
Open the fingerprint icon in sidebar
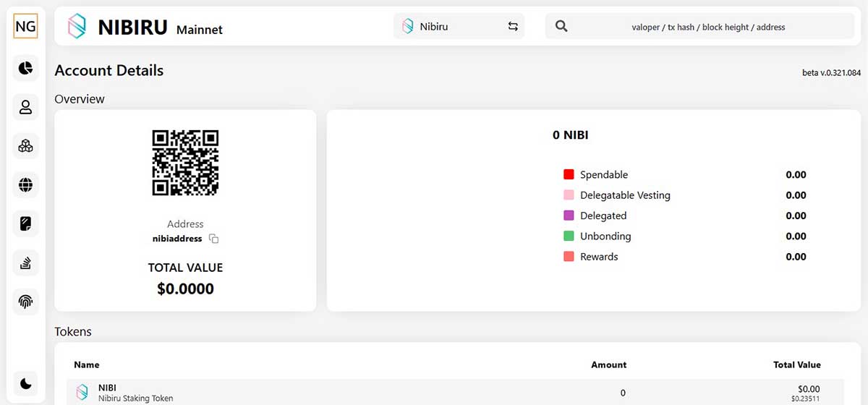pyautogui.click(x=26, y=302)
